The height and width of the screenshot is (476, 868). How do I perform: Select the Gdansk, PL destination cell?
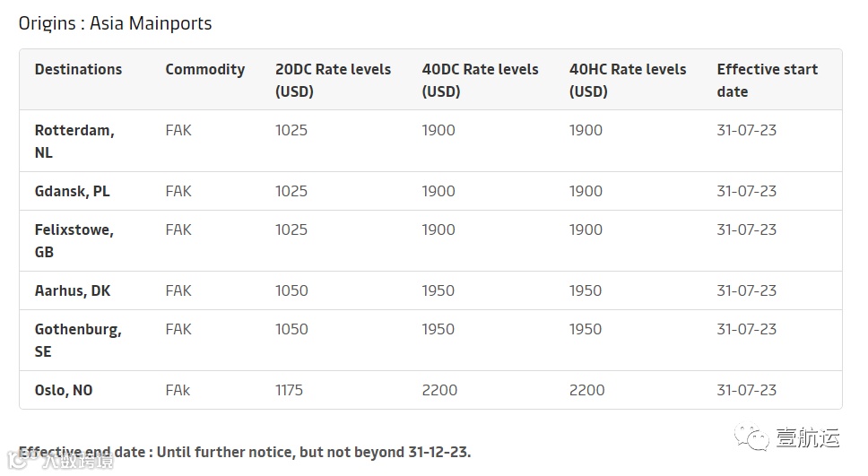point(72,191)
